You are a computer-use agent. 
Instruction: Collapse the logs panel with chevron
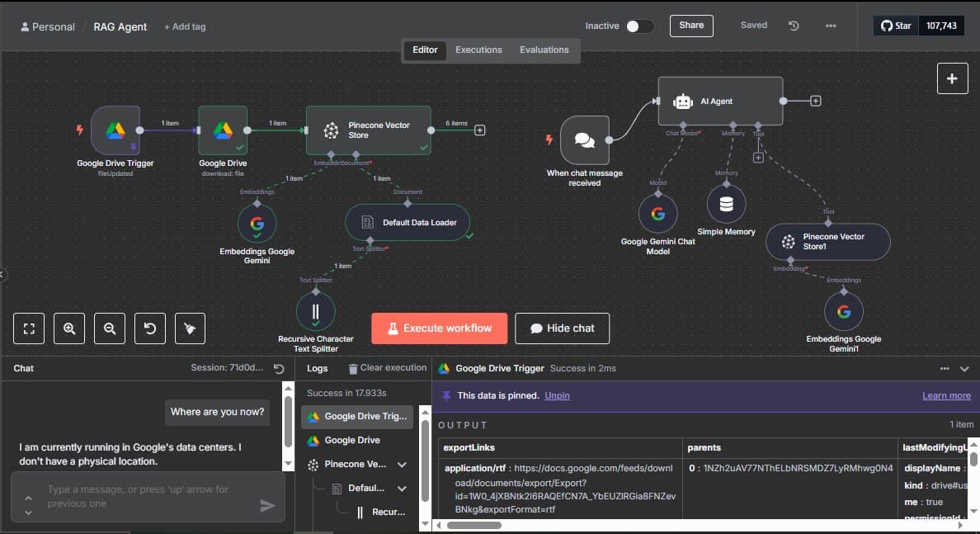964,369
